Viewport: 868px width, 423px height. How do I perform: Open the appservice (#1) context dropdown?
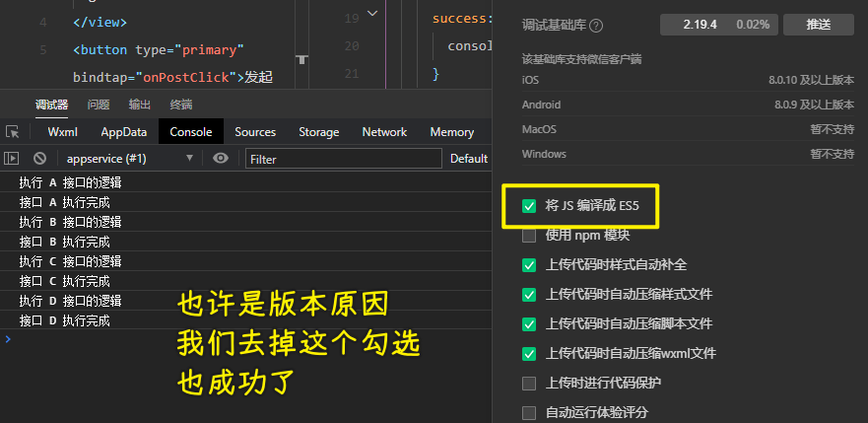click(x=131, y=159)
